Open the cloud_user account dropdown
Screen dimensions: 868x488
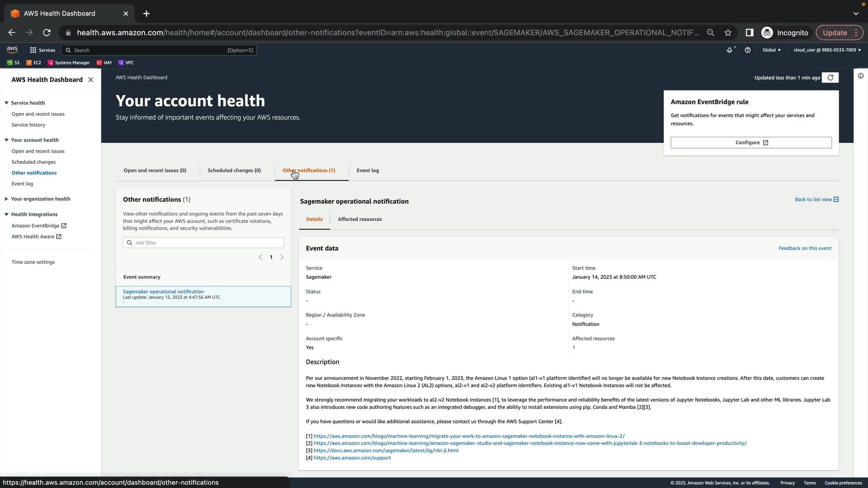[x=827, y=50]
